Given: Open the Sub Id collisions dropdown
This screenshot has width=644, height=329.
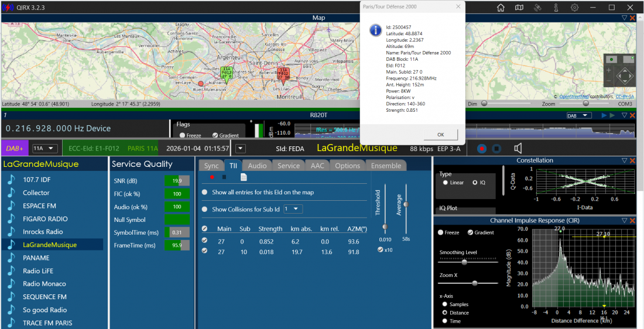Looking at the screenshot, I should click(293, 209).
